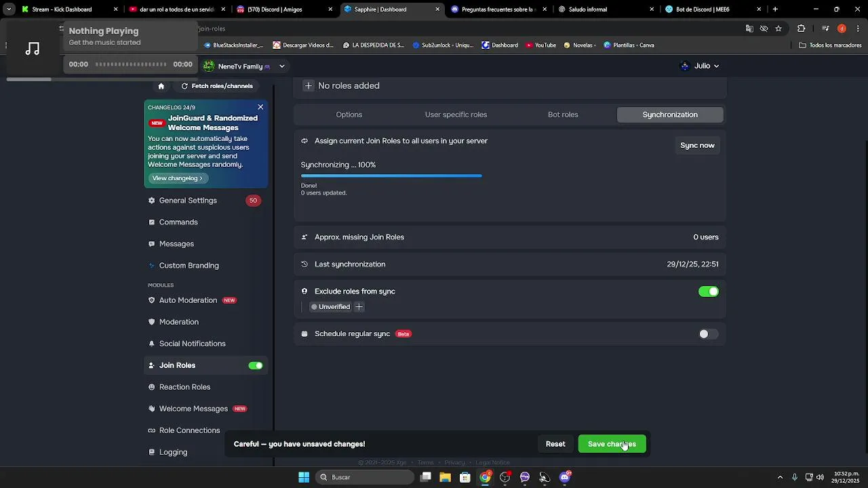Open the Windows Start menu

click(x=304, y=477)
